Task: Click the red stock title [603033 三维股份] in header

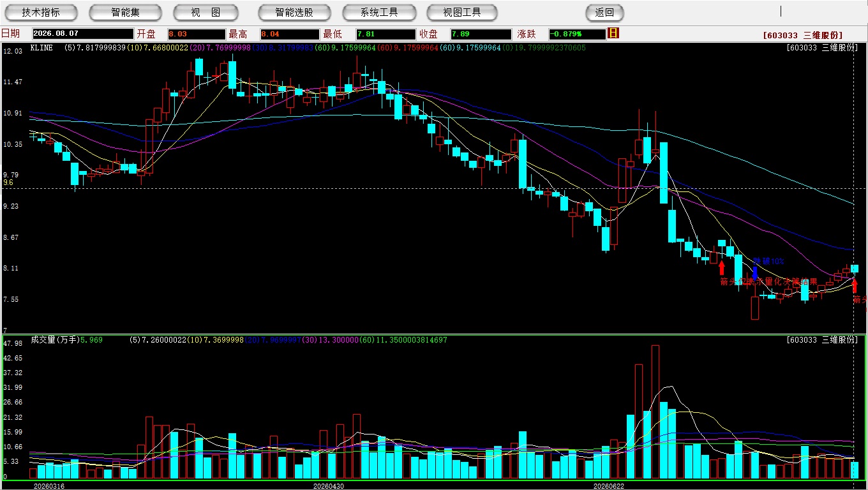Action: [x=803, y=36]
